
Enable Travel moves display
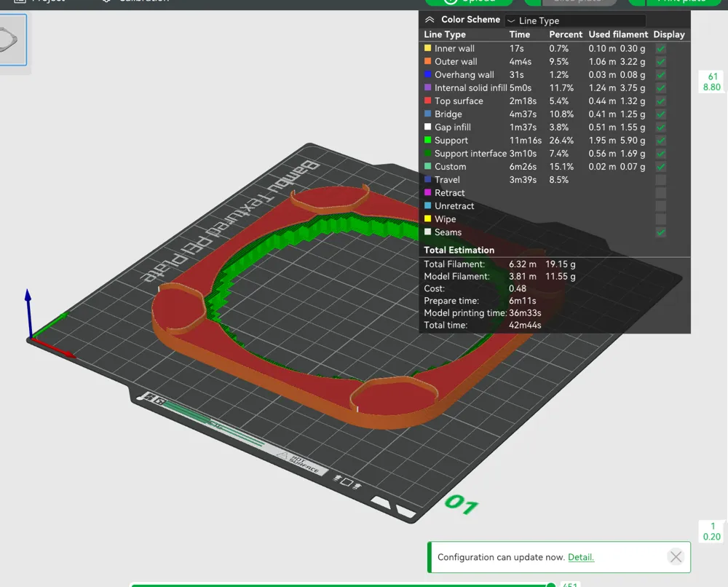[x=660, y=180]
